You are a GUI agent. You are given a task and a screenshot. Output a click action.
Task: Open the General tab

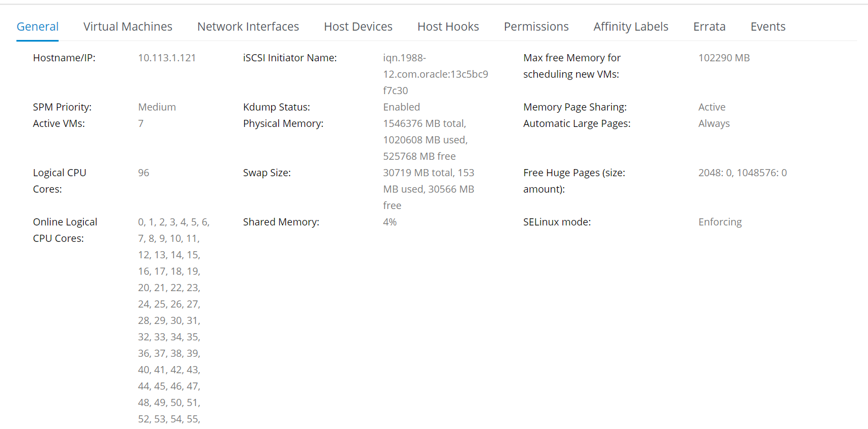[x=37, y=26]
